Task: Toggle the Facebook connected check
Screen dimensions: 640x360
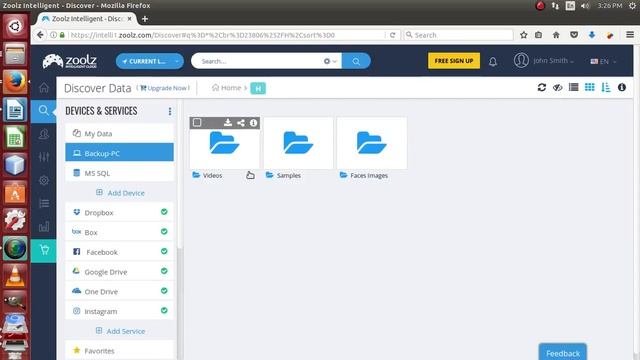Action: 164,251
